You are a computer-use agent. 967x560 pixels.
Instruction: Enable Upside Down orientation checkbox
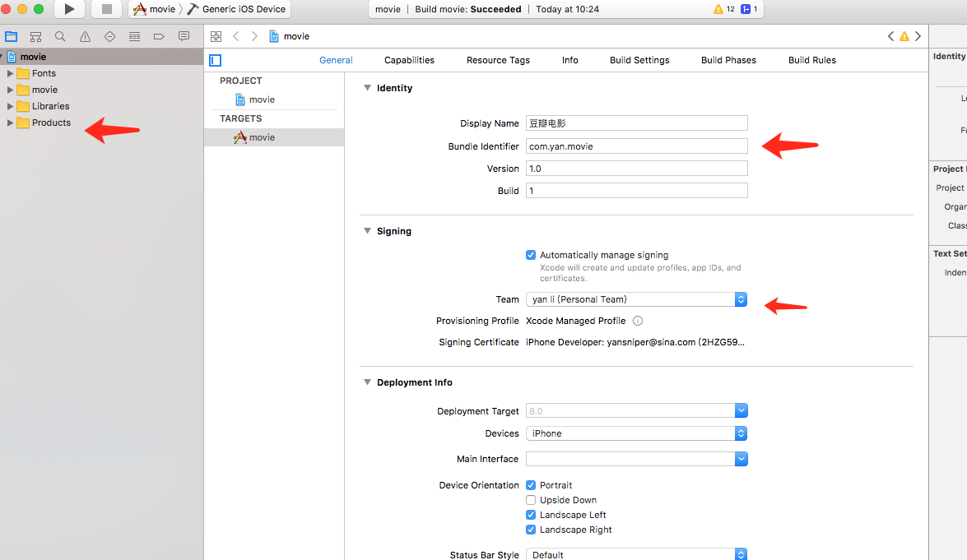pyautogui.click(x=531, y=500)
